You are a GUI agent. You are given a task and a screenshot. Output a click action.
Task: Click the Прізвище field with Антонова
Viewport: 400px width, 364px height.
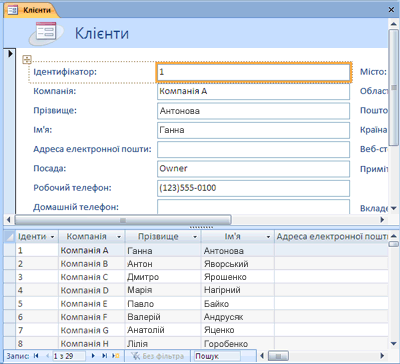point(253,111)
